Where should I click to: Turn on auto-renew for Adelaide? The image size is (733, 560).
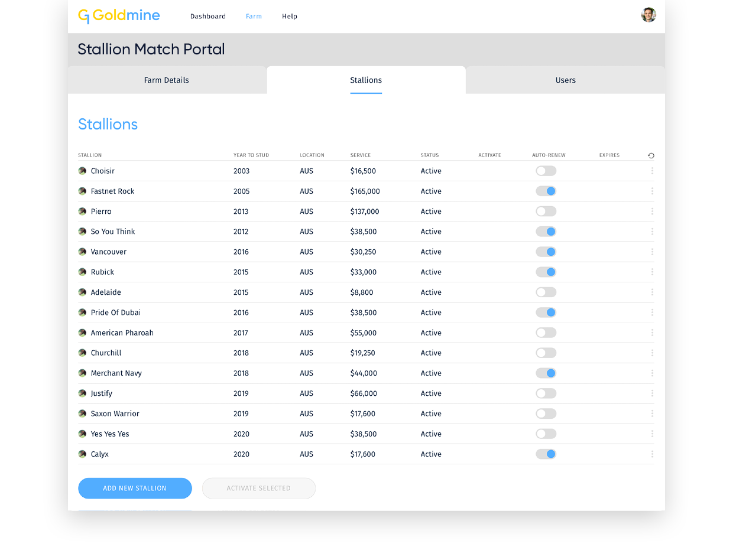coord(546,292)
